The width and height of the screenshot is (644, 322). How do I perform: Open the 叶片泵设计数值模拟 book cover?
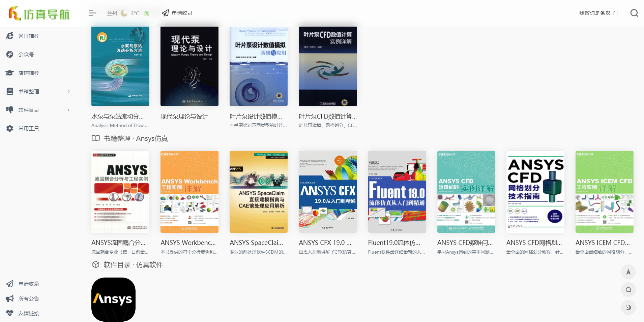pos(259,66)
